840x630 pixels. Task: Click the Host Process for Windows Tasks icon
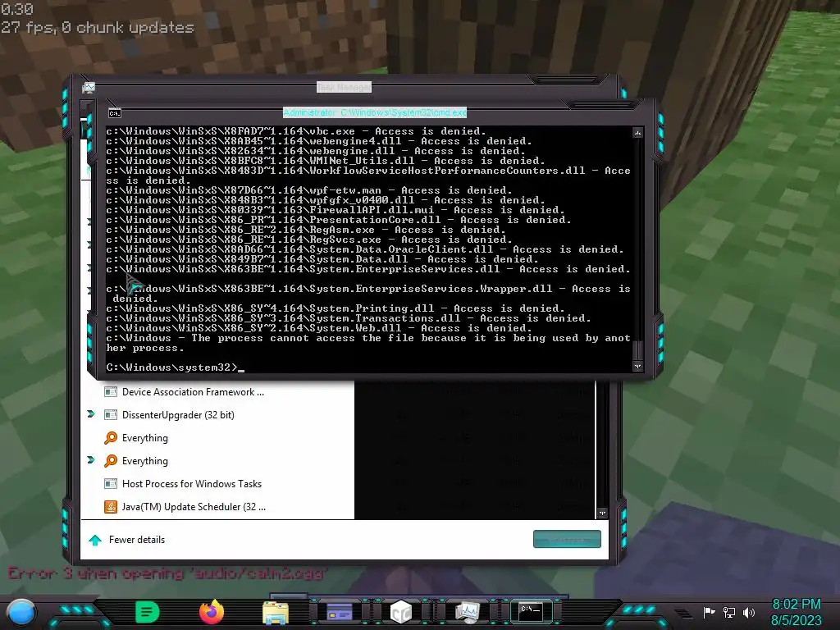tap(111, 484)
